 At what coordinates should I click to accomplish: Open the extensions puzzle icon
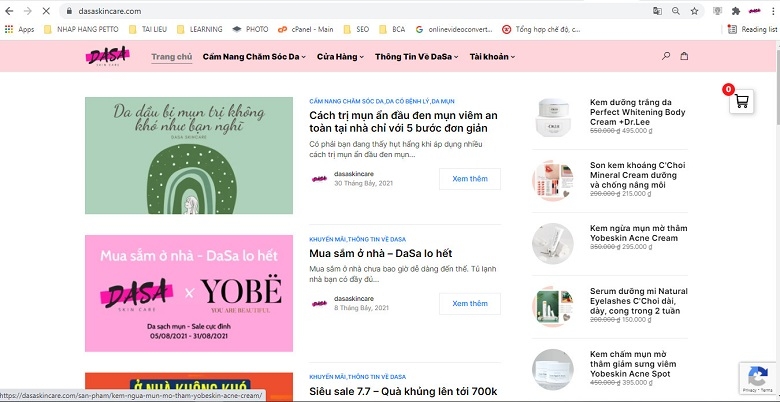click(x=736, y=11)
